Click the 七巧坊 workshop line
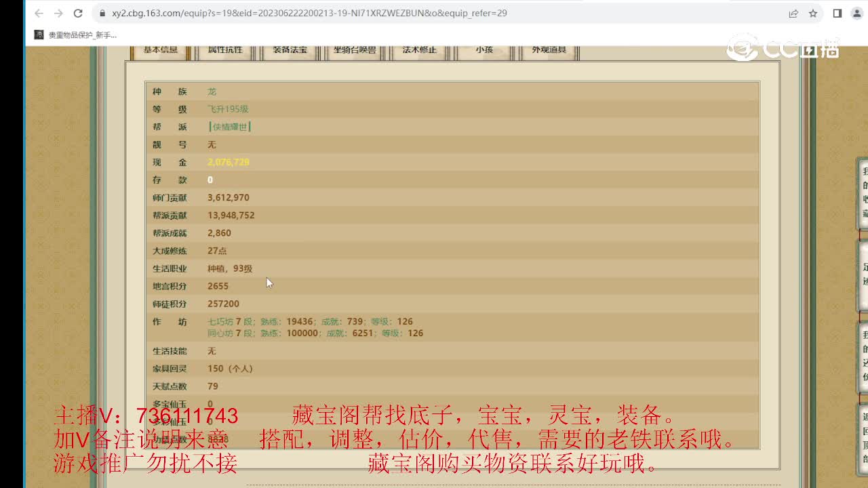Screen dimensions: 868x488 (310, 321)
